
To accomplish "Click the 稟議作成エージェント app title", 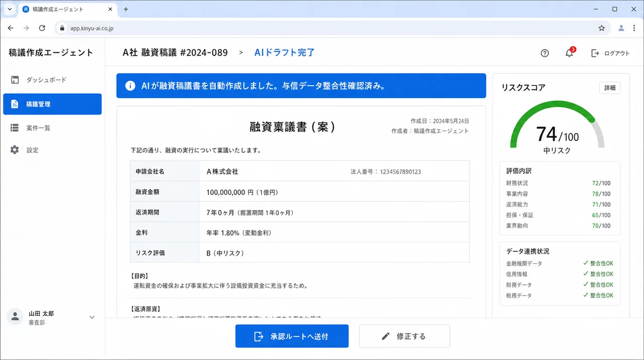I will click(51, 53).
